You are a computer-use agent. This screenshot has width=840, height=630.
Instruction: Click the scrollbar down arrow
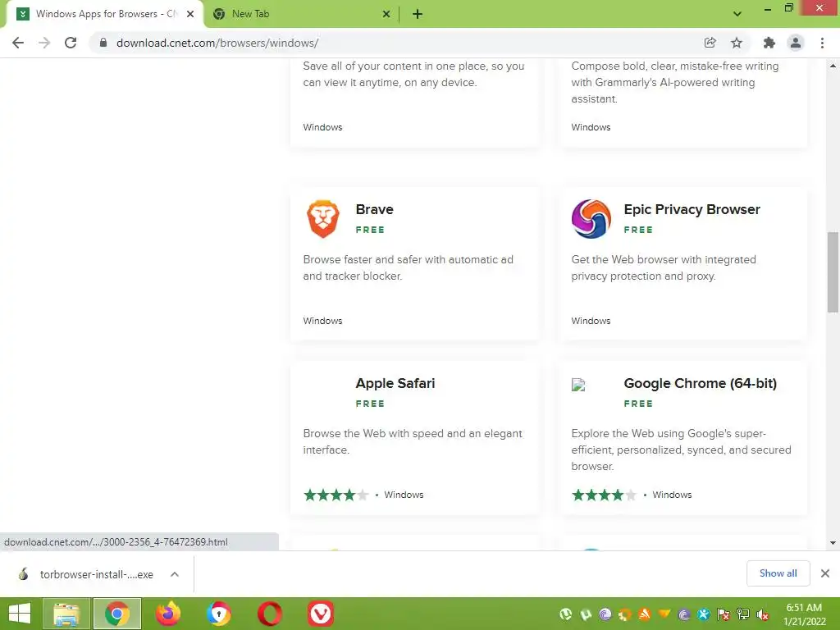tap(833, 543)
